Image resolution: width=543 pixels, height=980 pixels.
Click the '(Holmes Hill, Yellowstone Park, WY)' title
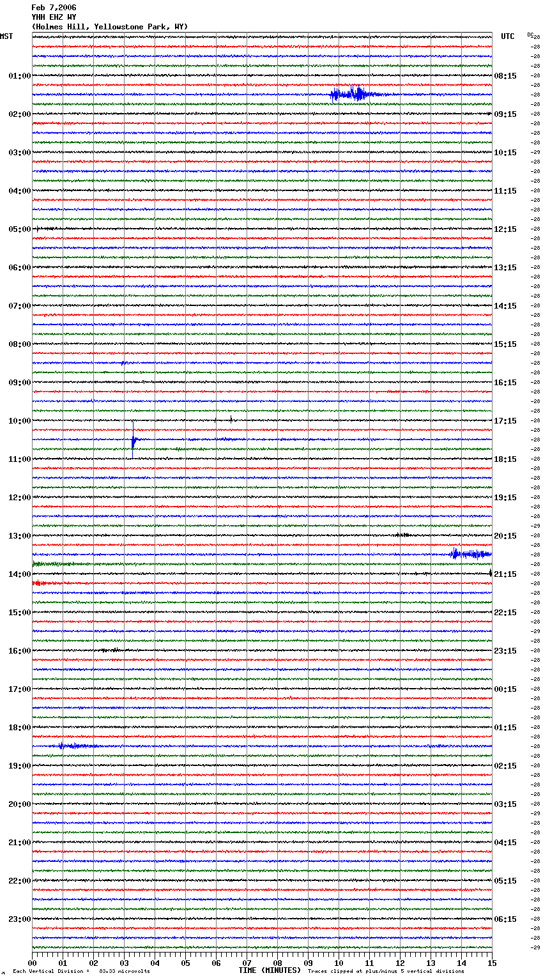(x=109, y=27)
